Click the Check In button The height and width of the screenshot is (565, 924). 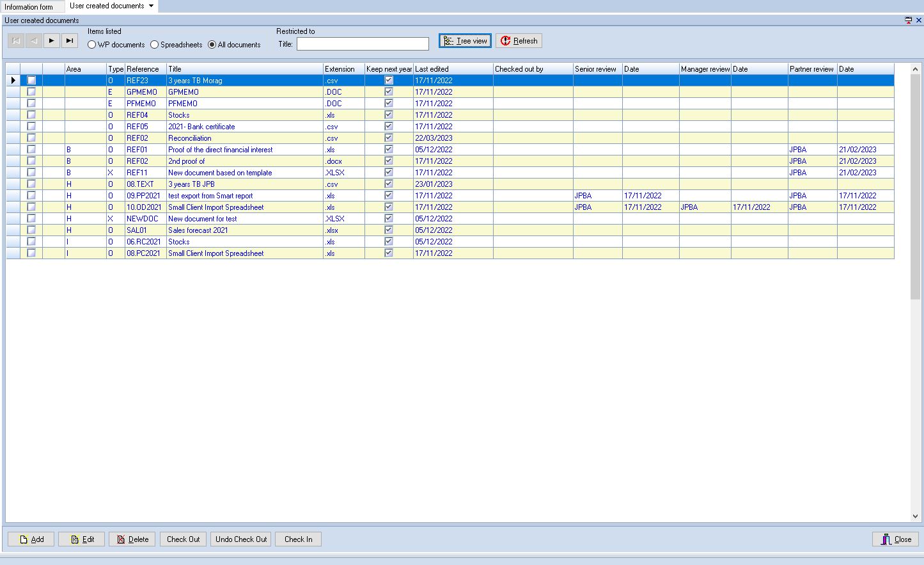(x=299, y=539)
